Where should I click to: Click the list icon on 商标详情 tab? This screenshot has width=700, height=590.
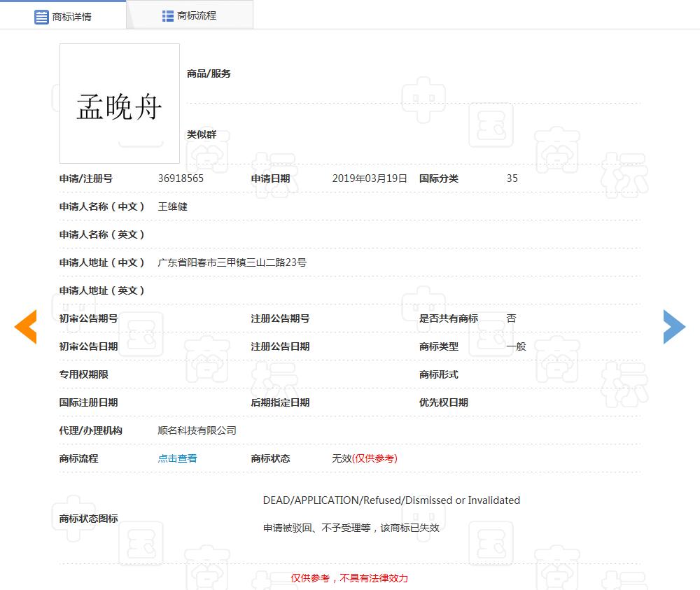(x=41, y=17)
